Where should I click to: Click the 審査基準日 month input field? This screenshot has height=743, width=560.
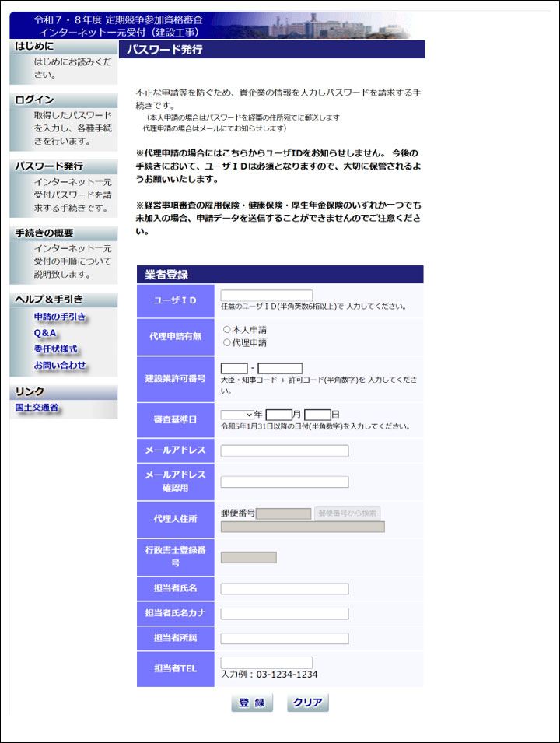(278, 415)
